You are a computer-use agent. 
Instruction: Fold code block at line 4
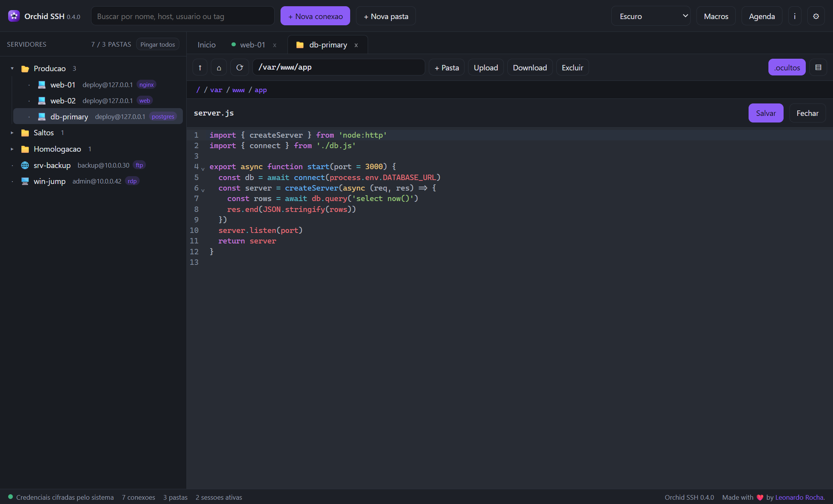click(x=203, y=168)
